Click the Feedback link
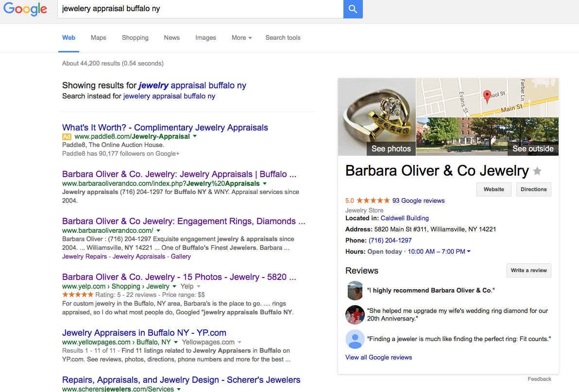This screenshot has width=579, height=392. [539, 379]
